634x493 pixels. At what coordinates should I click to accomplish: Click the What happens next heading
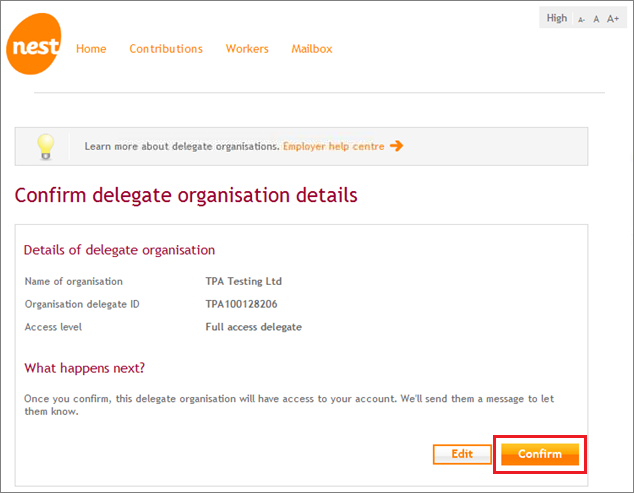point(85,368)
